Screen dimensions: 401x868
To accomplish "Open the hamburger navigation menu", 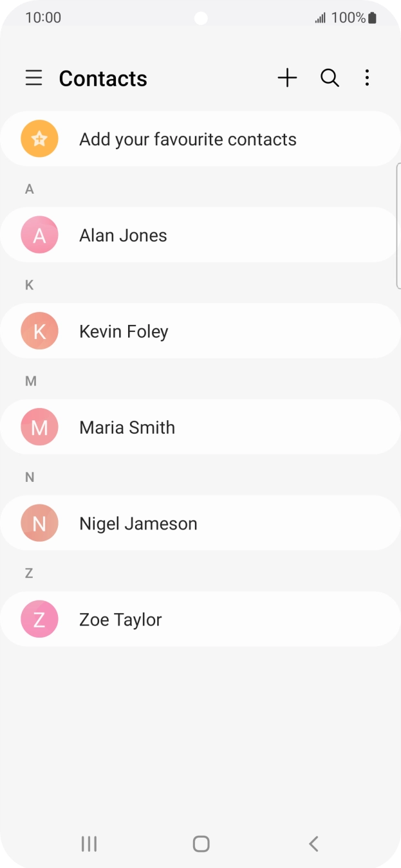I will click(x=33, y=78).
